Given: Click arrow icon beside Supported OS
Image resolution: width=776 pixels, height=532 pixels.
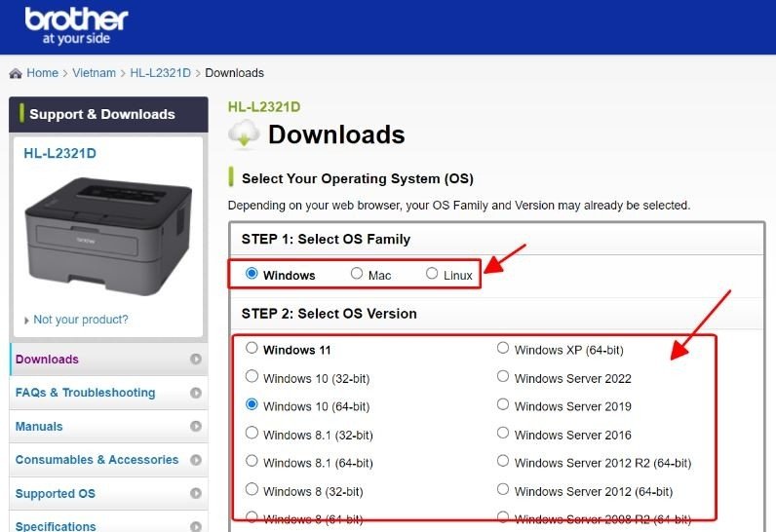Looking at the screenshot, I should pyautogui.click(x=196, y=494).
